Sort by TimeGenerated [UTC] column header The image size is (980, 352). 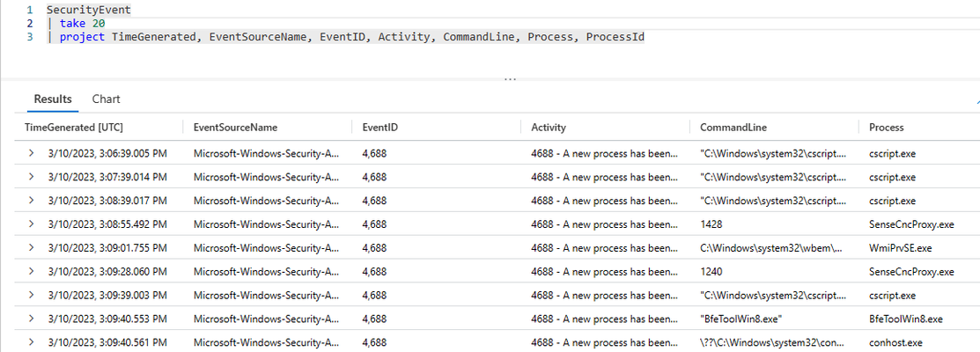(74, 128)
